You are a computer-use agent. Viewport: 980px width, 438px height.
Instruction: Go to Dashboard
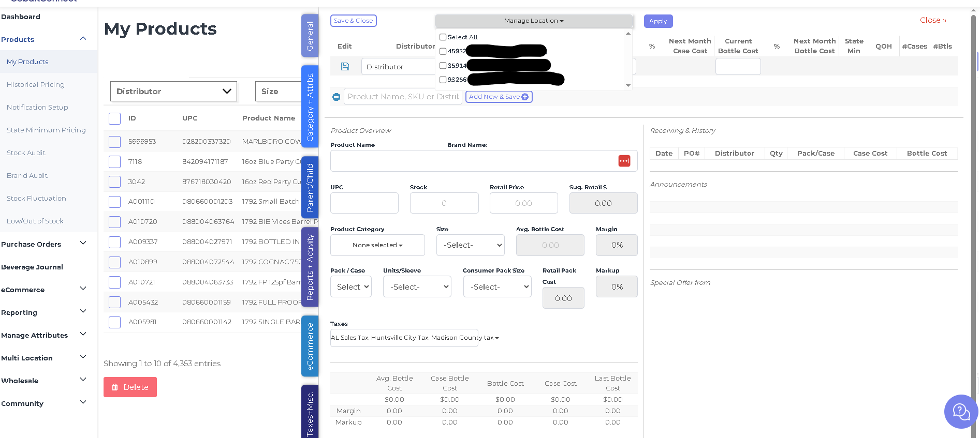point(21,17)
